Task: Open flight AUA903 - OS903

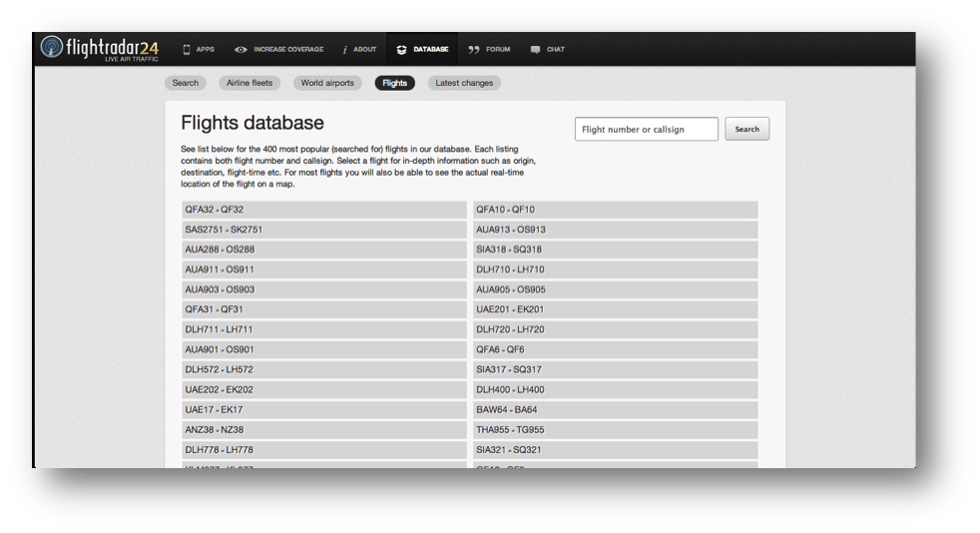Action: (323, 289)
